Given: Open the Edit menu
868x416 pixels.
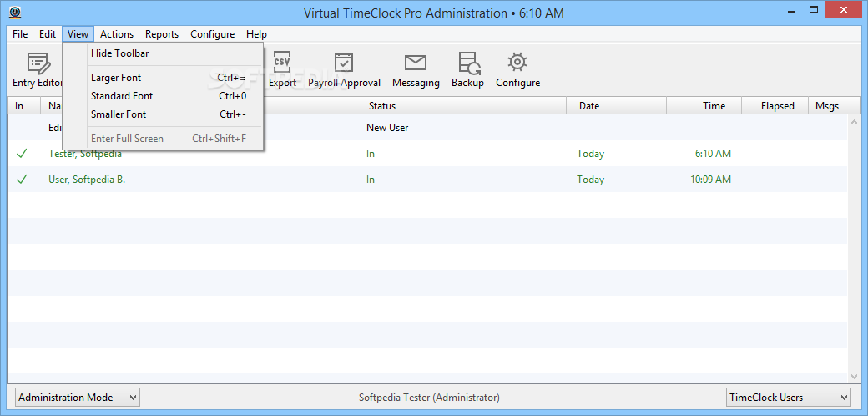Looking at the screenshot, I should [48, 33].
